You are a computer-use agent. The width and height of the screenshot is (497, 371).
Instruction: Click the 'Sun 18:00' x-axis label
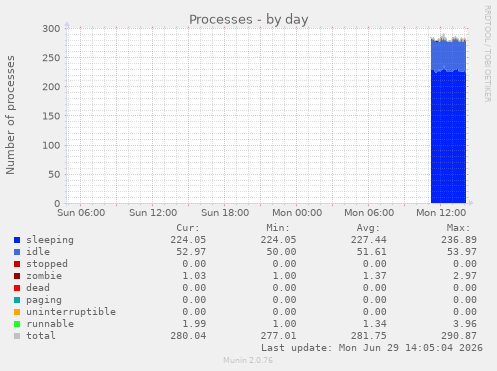(x=225, y=213)
